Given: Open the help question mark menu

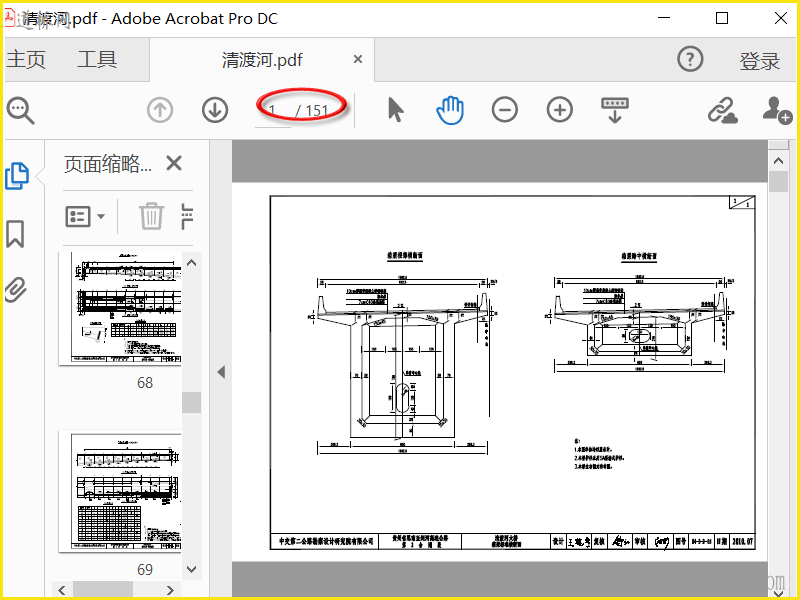Looking at the screenshot, I should pos(690,59).
